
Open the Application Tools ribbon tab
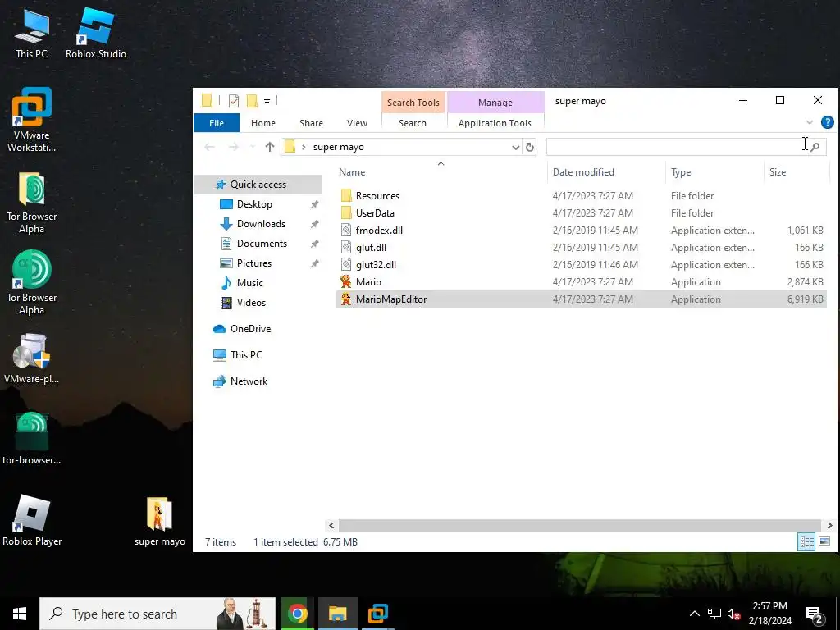(495, 123)
